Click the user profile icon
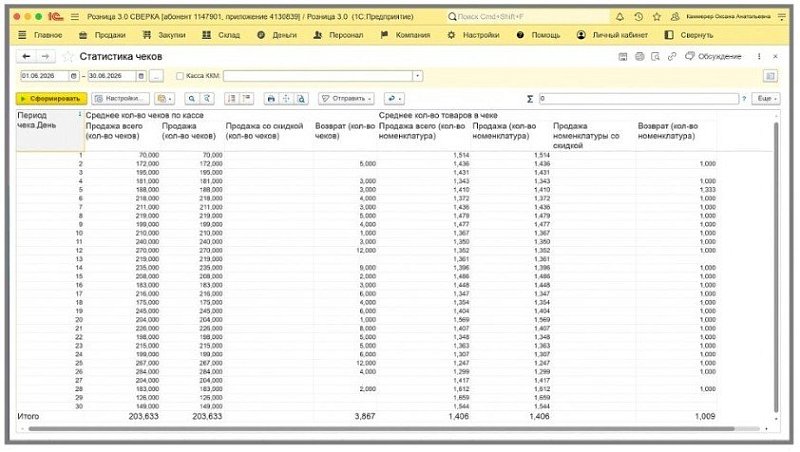Image resolution: width=800 pixels, height=452 pixels. [x=675, y=17]
